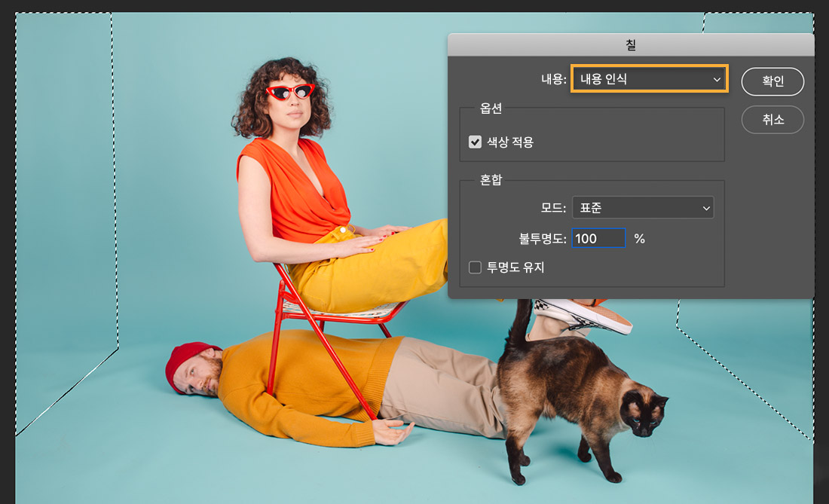The image size is (829, 504).
Task: Click the 투명도 유지 label text
Action: (x=515, y=267)
